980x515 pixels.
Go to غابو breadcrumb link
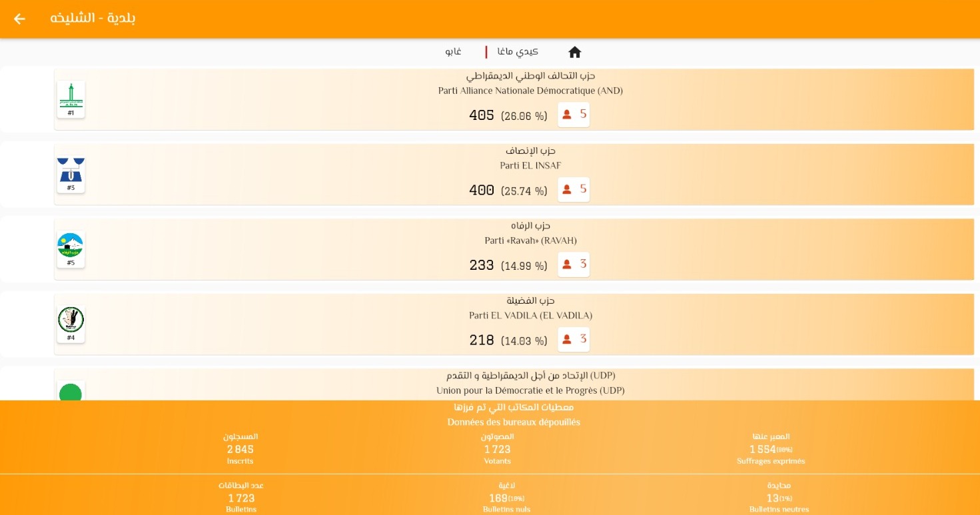454,52
